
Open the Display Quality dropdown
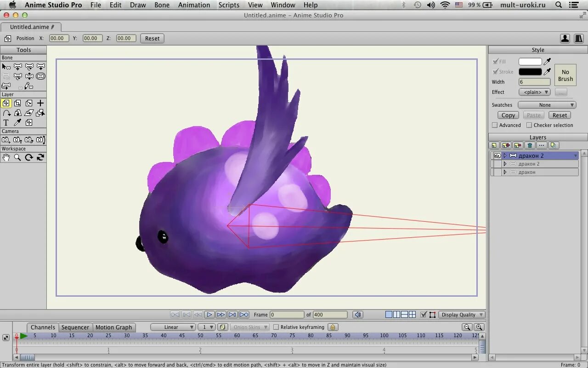tap(462, 315)
